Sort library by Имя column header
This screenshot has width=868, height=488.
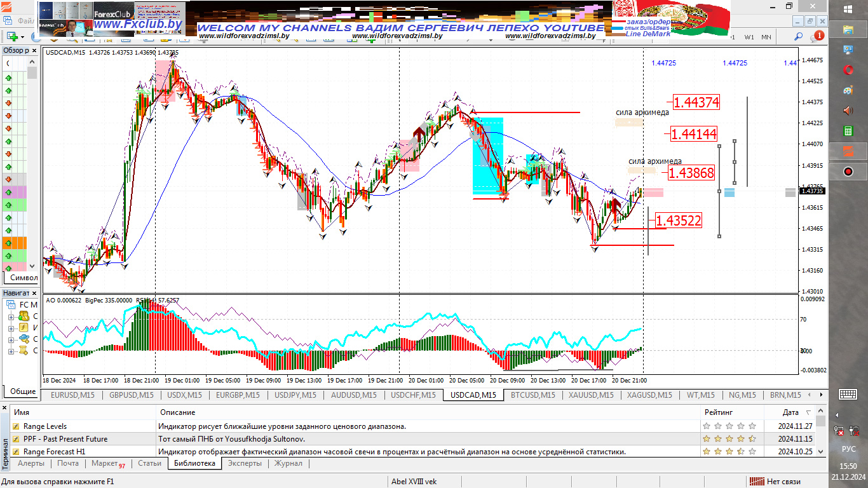pos(84,412)
